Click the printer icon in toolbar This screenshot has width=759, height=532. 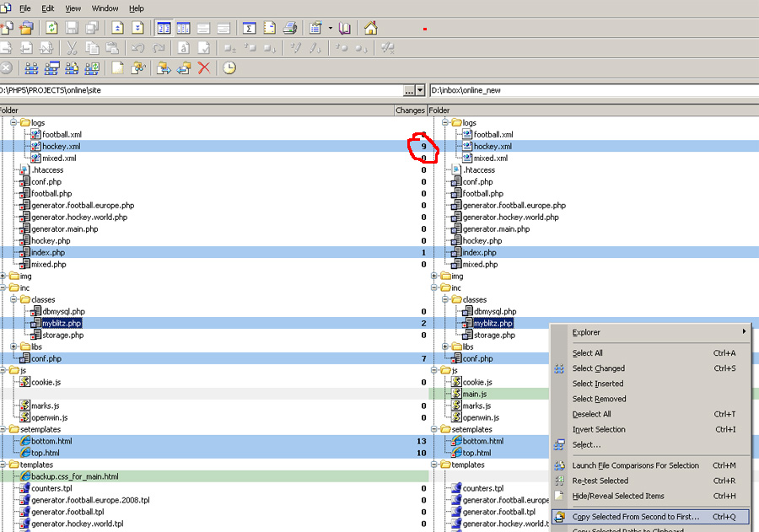coord(289,28)
